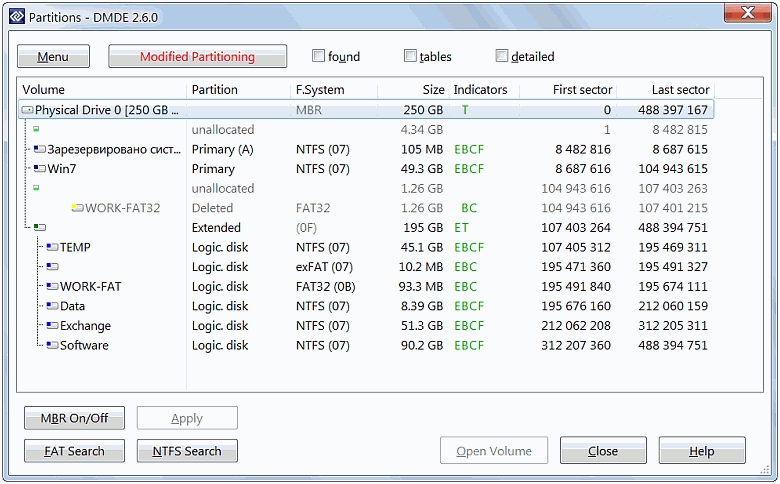Open the Menu button
This screenshot has width=780, height=484.
coord(53,57)
